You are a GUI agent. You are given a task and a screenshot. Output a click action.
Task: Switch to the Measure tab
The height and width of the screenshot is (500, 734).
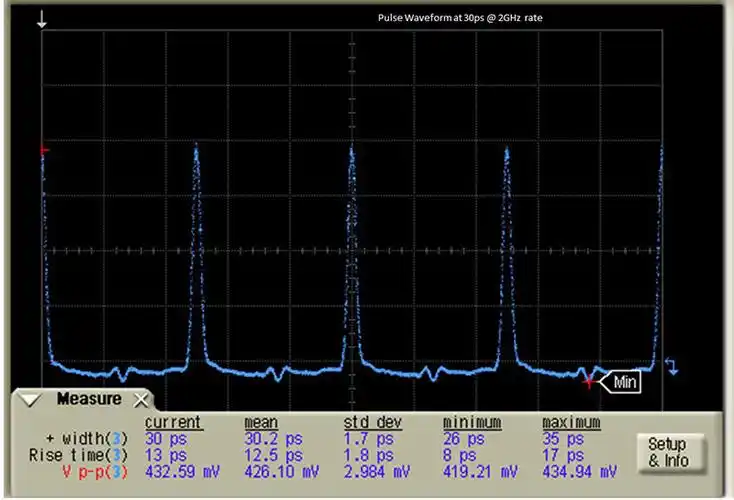(88, 399)
